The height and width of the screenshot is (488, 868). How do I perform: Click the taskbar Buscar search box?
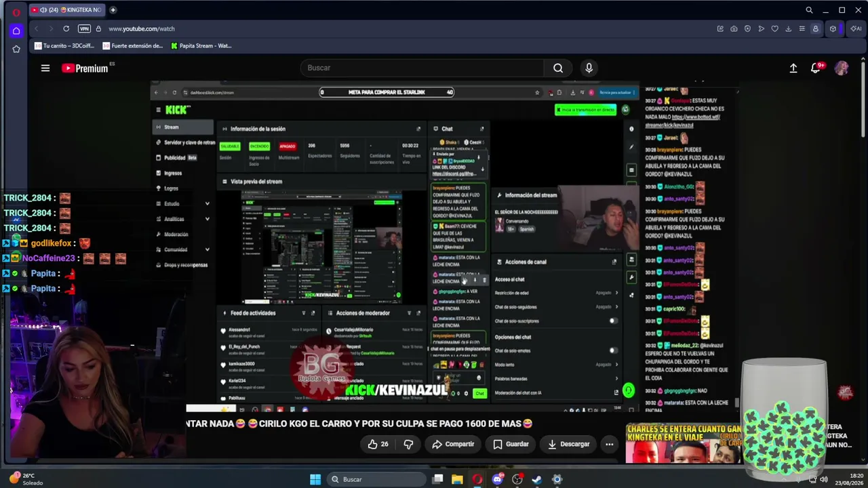pyautogui.click(x=375, y=479)
